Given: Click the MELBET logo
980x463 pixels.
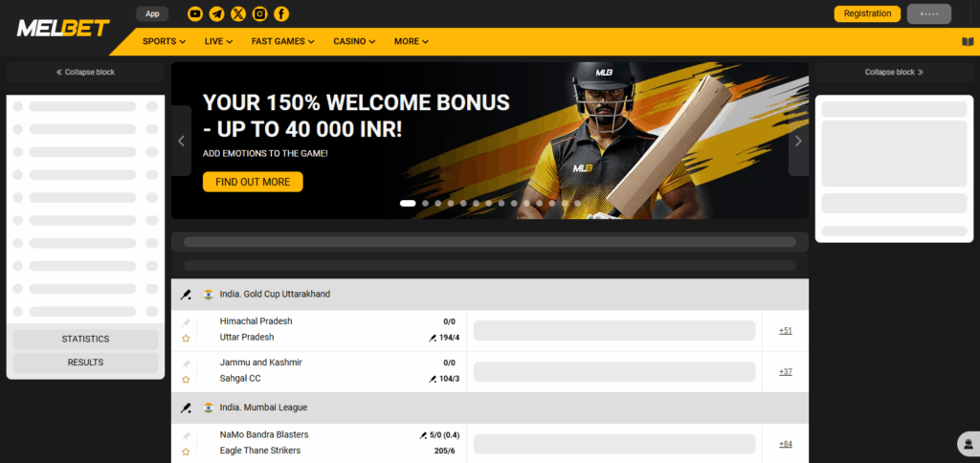Looking at the screenshot, I should [63, 28].
